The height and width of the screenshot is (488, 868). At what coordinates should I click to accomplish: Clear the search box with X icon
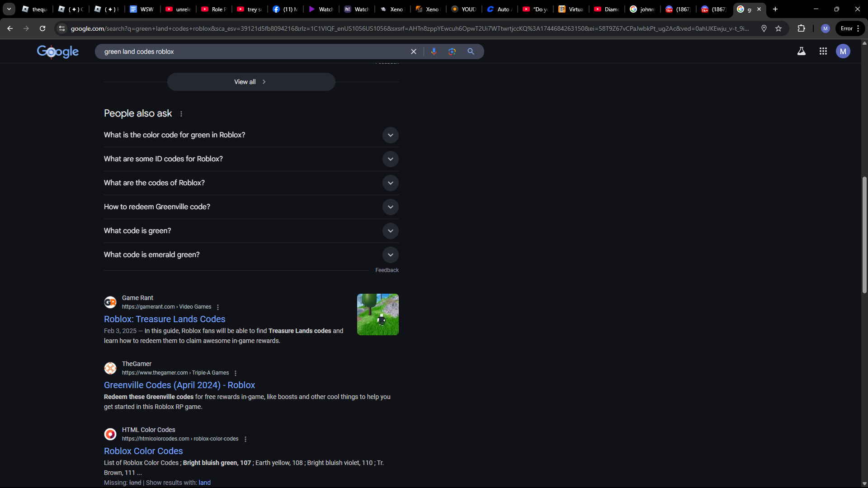pos(413,52)
